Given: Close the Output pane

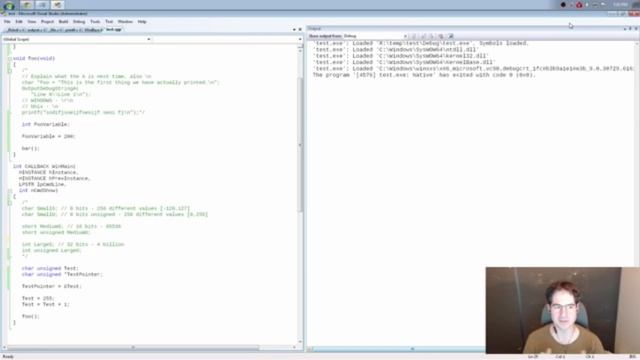Looking at the screenshot, I should 636,29.
